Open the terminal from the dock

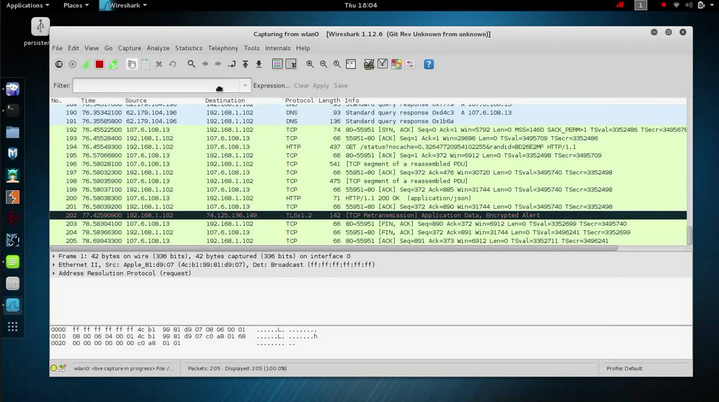(12, 110)
